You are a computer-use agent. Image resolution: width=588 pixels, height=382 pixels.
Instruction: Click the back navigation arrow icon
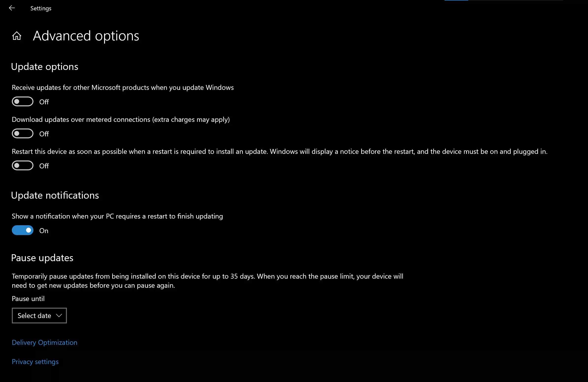point(12,8)
